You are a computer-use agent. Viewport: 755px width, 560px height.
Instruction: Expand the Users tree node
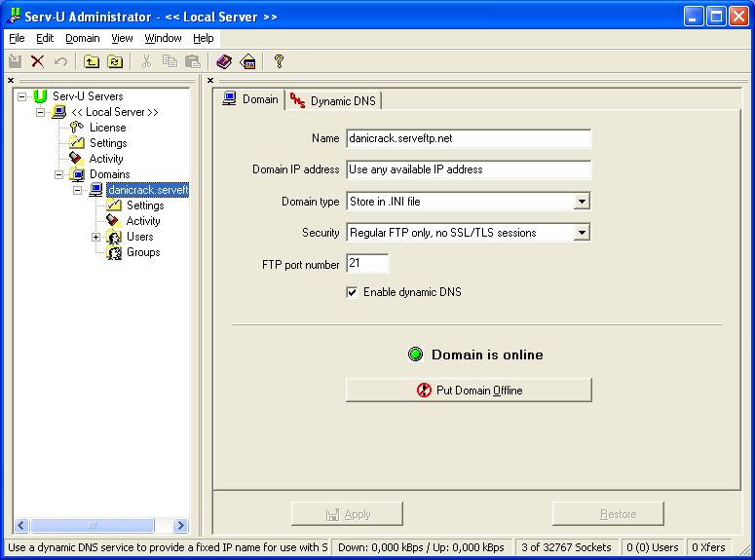[x=95, y=237]
